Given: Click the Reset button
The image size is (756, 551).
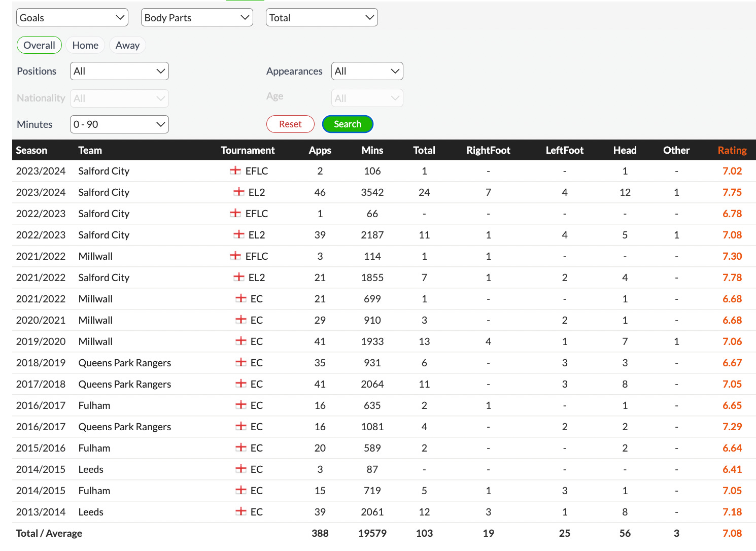Looking at the screenshot, I should coord(290,124).
